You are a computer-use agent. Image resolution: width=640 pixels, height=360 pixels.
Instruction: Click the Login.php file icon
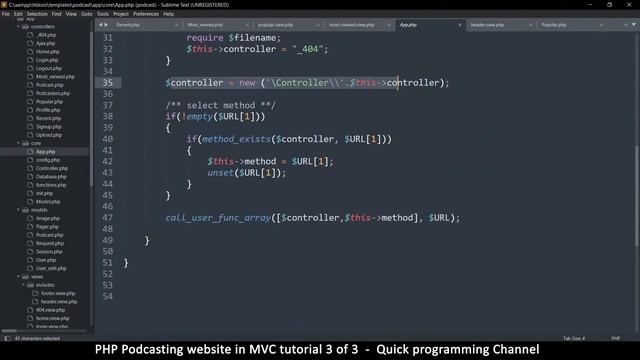click(30, 60)
